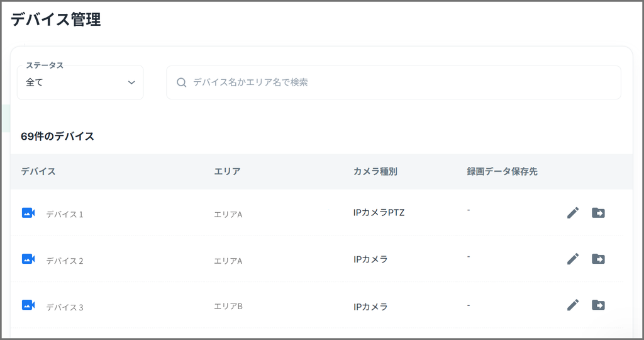Click the folder move icon for デバイス 3
Viewport: 644px width, 340px height.
point(598,305)
